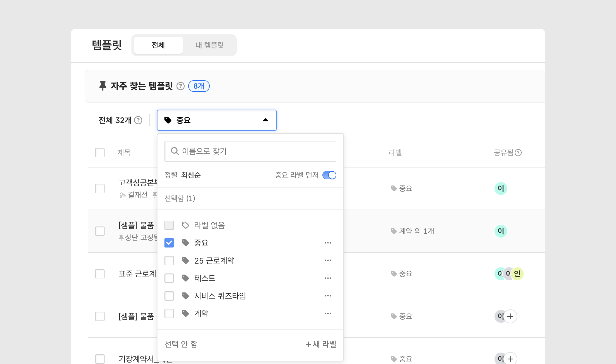Viewport: 616px width, 364px height.
Task: Click help icon next to 공유됨 header
Action: click(x=518, y=153)
